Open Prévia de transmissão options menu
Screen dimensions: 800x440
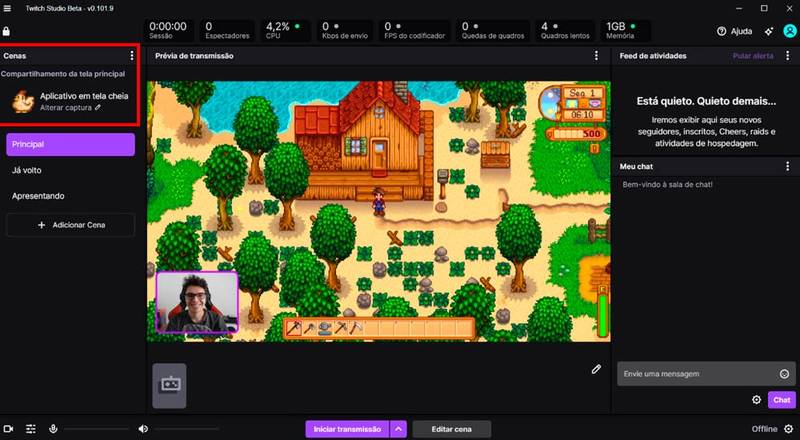coord(596,56)
